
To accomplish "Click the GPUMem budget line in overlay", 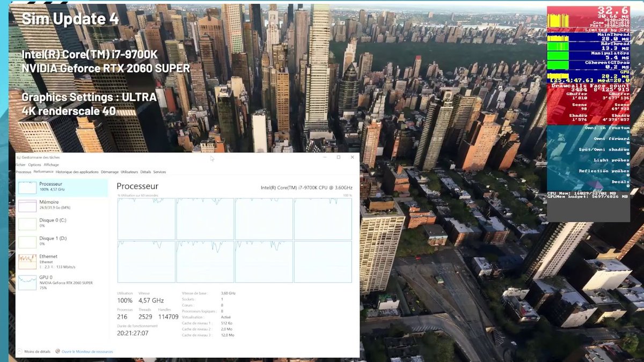I will [x=587, y=197].
